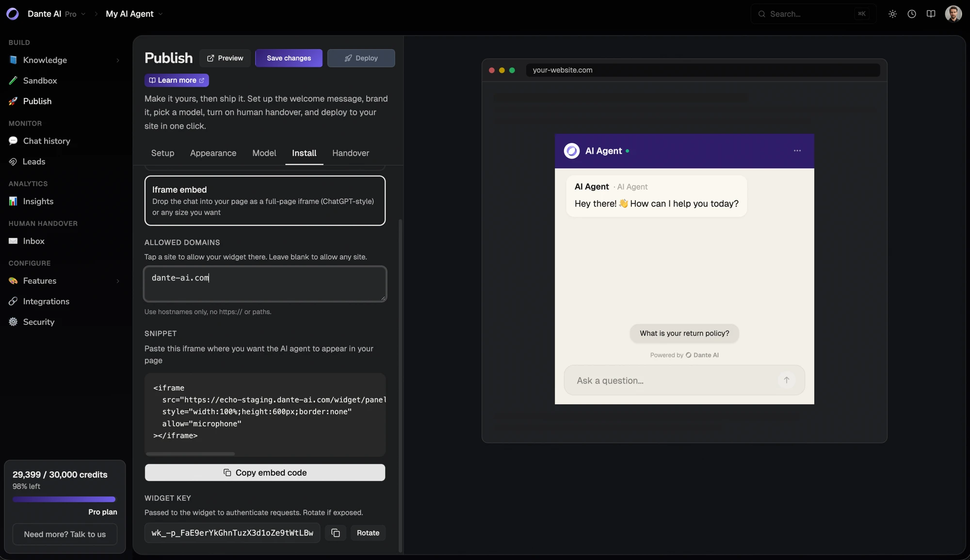
Task: Click Save changes button
Action: click(289, 58)
